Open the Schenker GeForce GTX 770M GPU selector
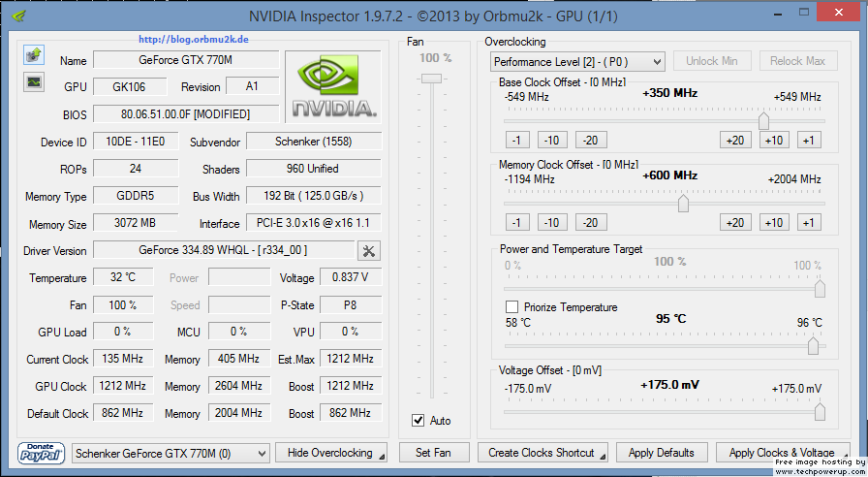The width and height of the screenshot is (868, 477). click(x=170, y=453)
